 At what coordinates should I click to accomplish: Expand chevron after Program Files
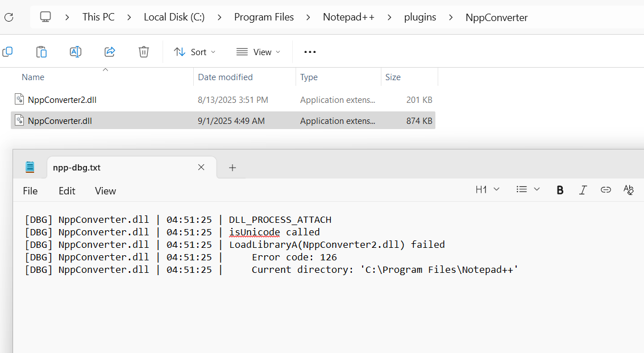(x=308, y=17)
